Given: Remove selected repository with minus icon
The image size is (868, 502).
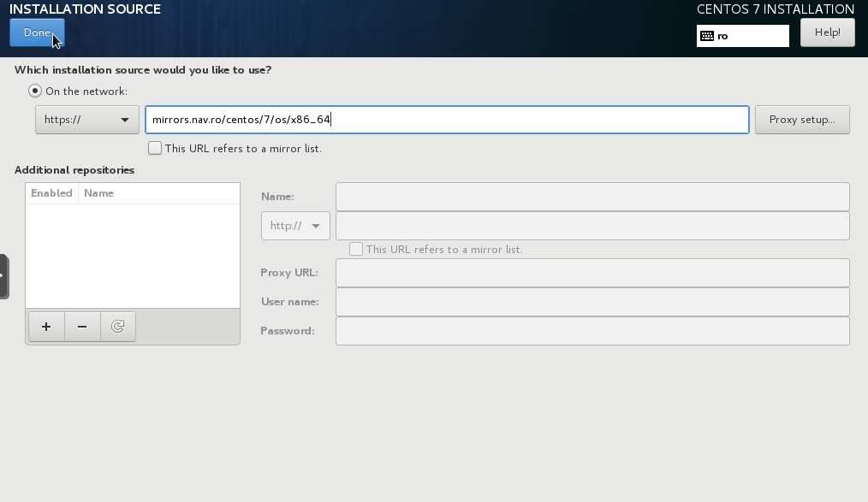Looking at the screenshot, I should coord(82,327).
